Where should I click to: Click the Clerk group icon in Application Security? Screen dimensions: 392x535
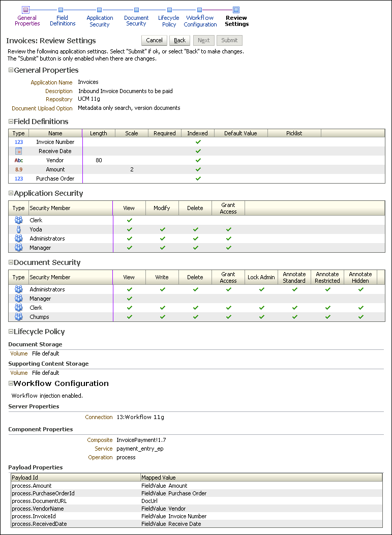coord(19,220)
